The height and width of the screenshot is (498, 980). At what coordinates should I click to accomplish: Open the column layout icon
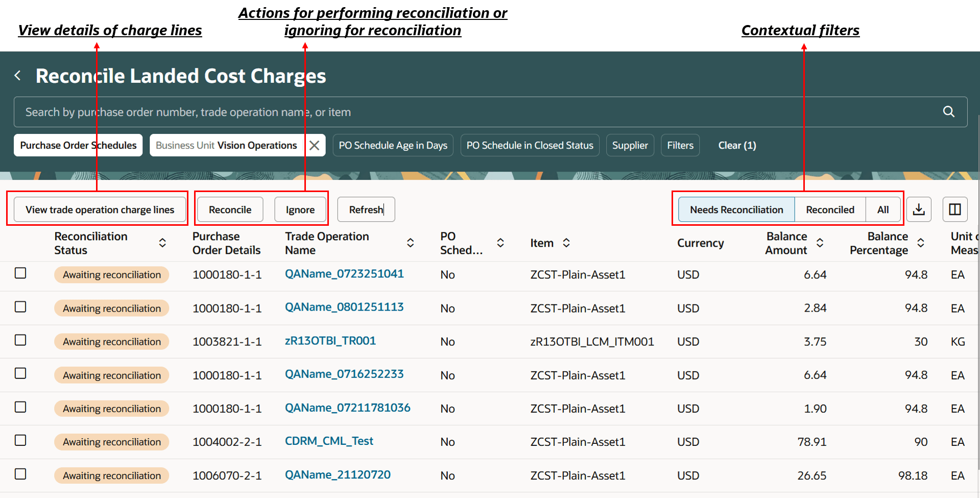coord(954,209)
